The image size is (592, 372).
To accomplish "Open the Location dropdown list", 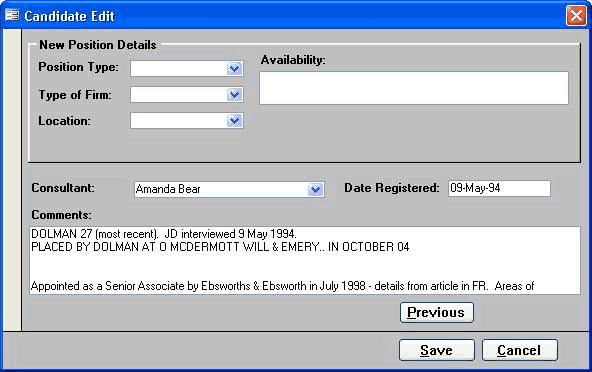I will (x=234, y=120).
